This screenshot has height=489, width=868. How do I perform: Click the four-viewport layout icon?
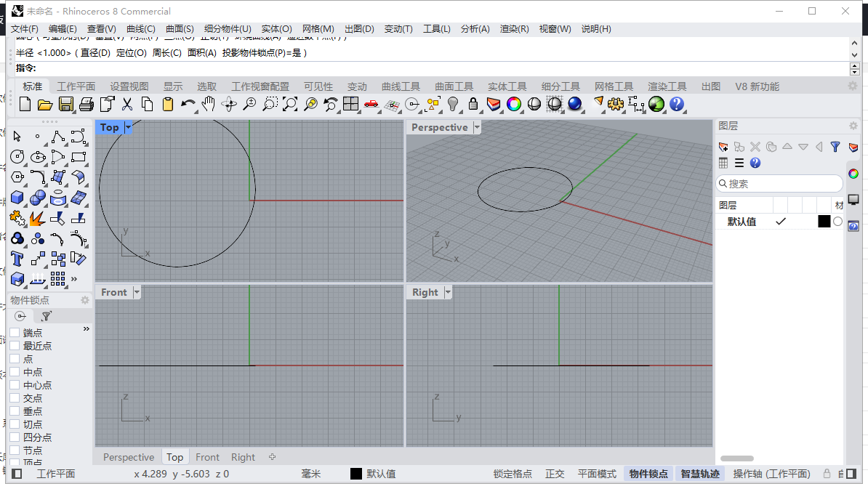click(350, 104)
